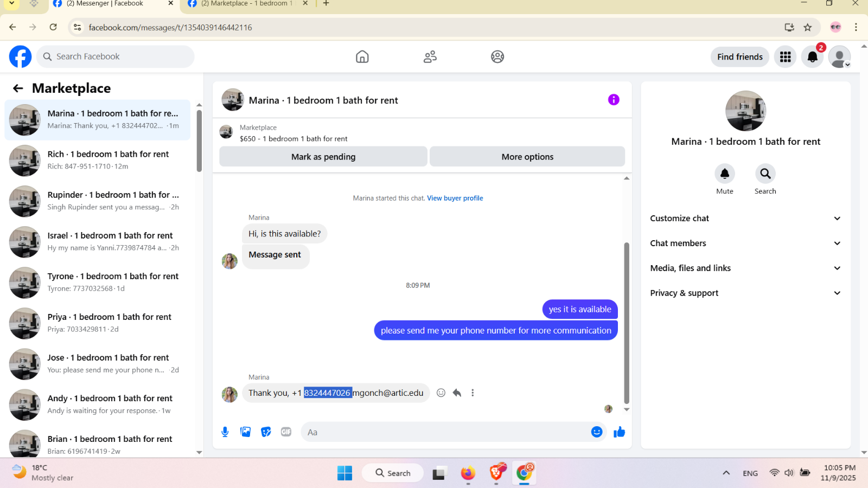Reply to Marina's last message
This screenshot has width=868, height=488.
[457, 393]
